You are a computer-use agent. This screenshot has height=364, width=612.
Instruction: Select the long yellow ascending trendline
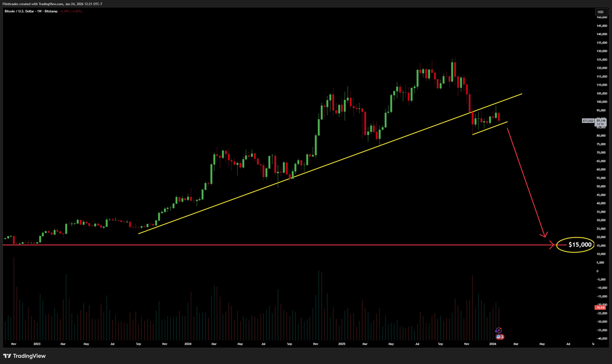tap(330, 164)
